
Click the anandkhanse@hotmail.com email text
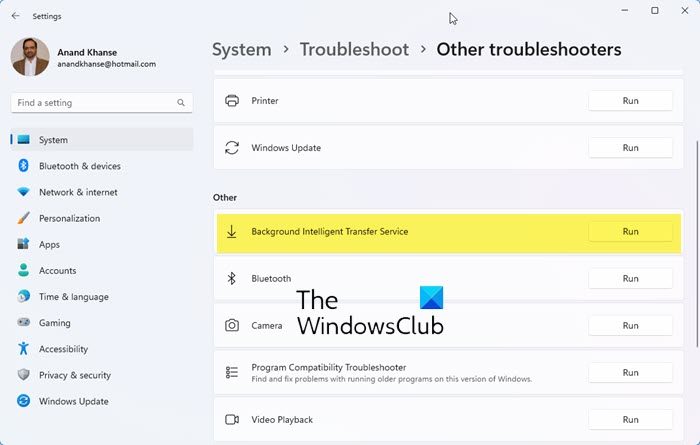pos(107,64)
